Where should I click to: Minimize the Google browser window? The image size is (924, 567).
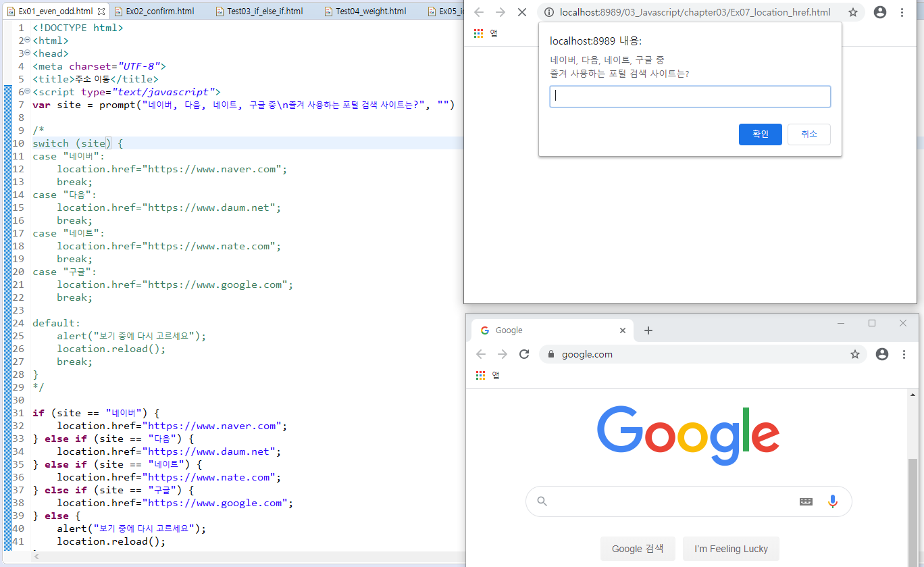coord(841,324)
